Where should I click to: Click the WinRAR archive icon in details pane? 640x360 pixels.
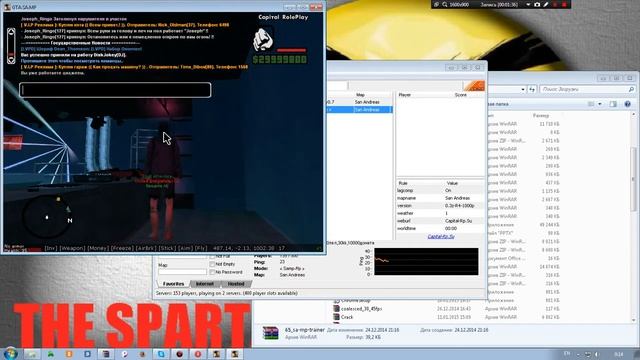(270, 333)
